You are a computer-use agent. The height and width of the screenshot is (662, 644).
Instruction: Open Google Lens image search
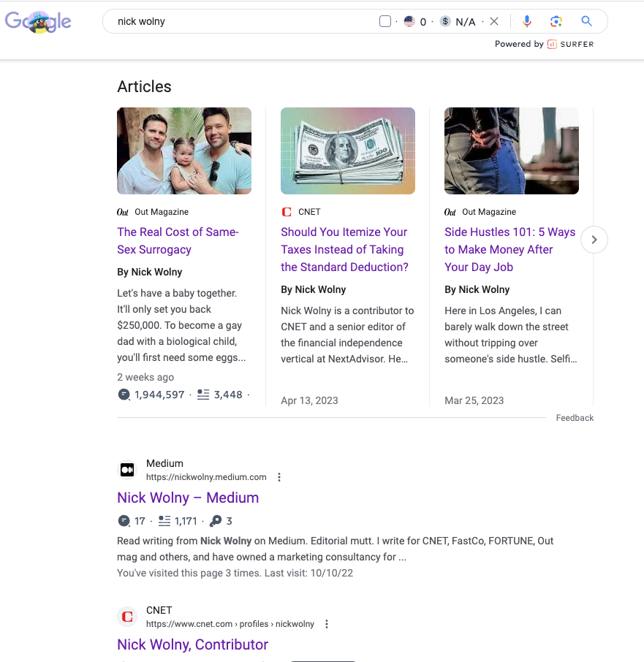556,21
